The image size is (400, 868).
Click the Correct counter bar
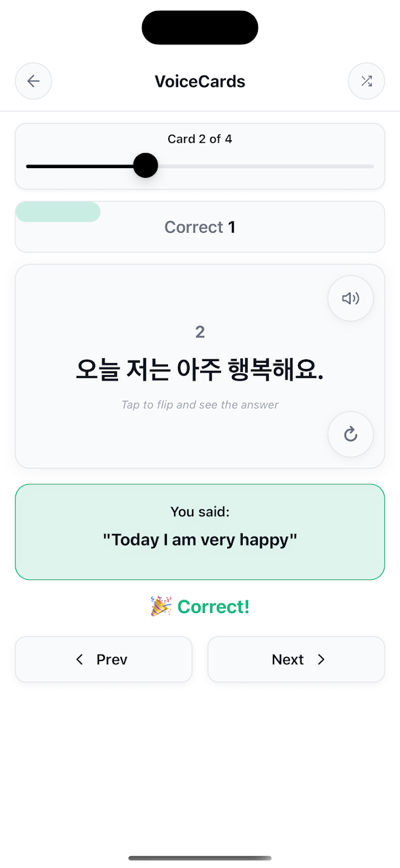tap(200, 227)
